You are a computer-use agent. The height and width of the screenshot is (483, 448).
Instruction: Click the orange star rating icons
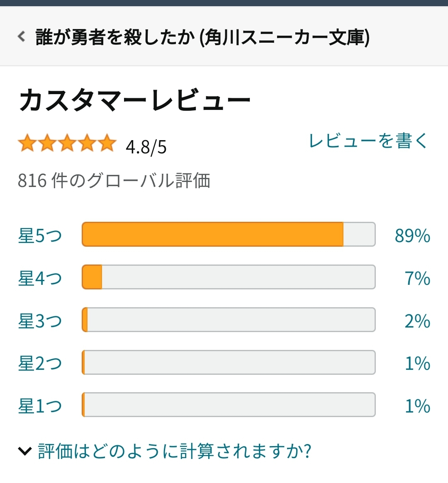click(x=67, y=143)
